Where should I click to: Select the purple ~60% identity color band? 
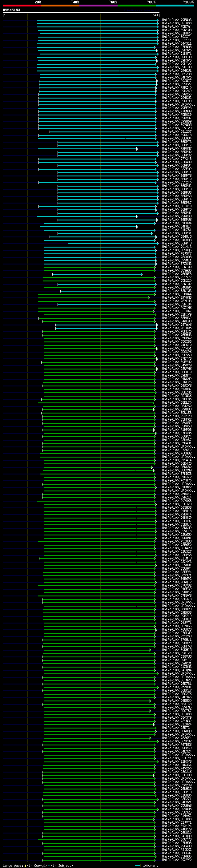pos(99,6)
